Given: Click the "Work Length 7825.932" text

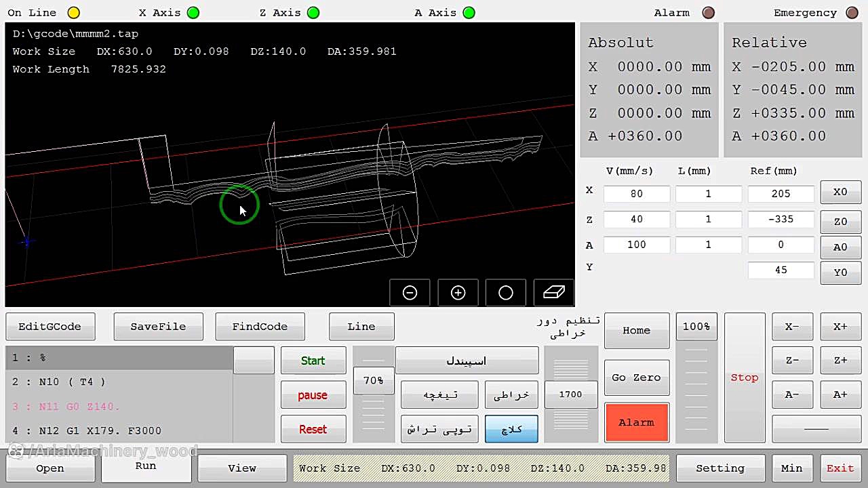Looking at the screenshot, I should point(89,69).
